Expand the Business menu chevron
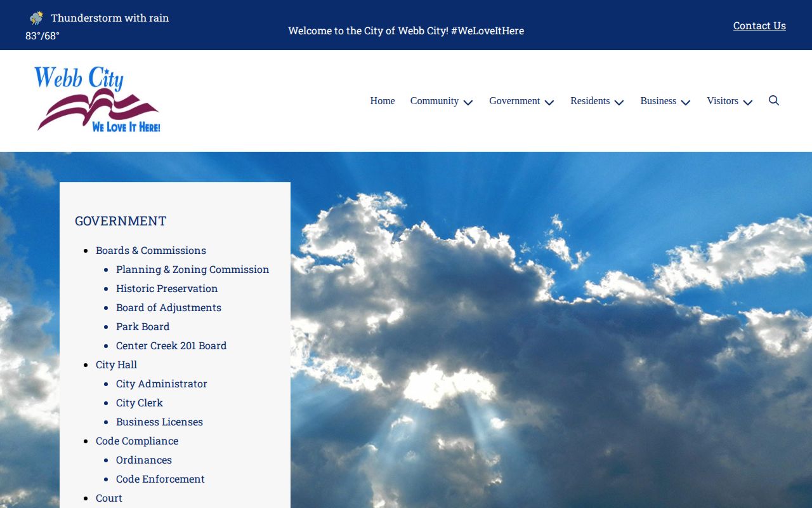Viewport: 812px width, 508px height. tap(686, 102)
